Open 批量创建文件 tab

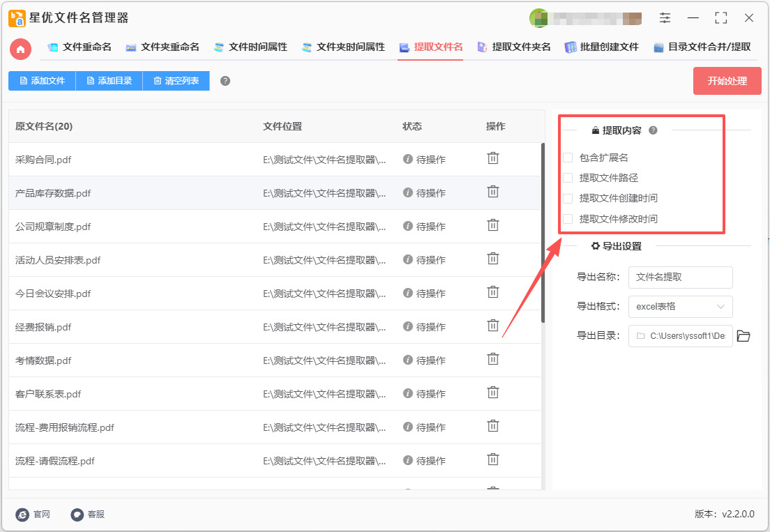click(x=601, y=47)
